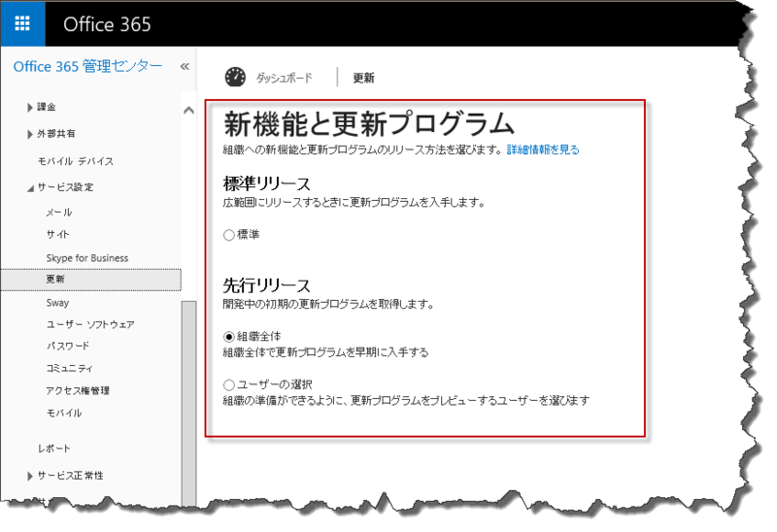Open モバイル デバイス in the sidebar
Screen dimensions: 777x532
pyautogui.click(x=76, y=161)
